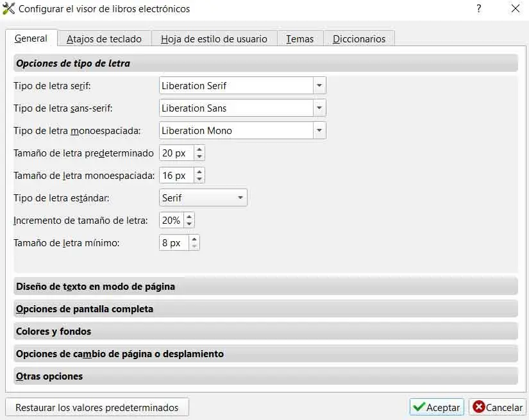Open the standard font type dropdown

tap(240, 198)
